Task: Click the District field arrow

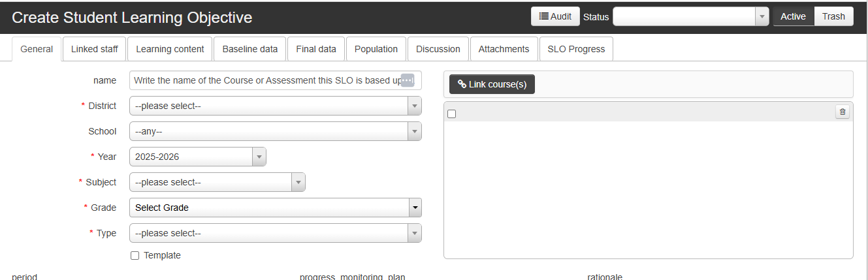Action: pos(415,106)
